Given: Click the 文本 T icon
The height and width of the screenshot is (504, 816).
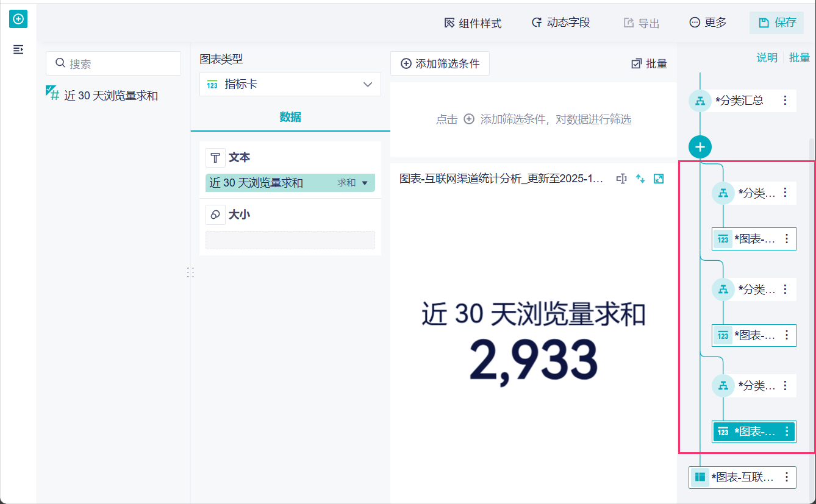Looking at the screenshot, I should [x=215, y=158].
